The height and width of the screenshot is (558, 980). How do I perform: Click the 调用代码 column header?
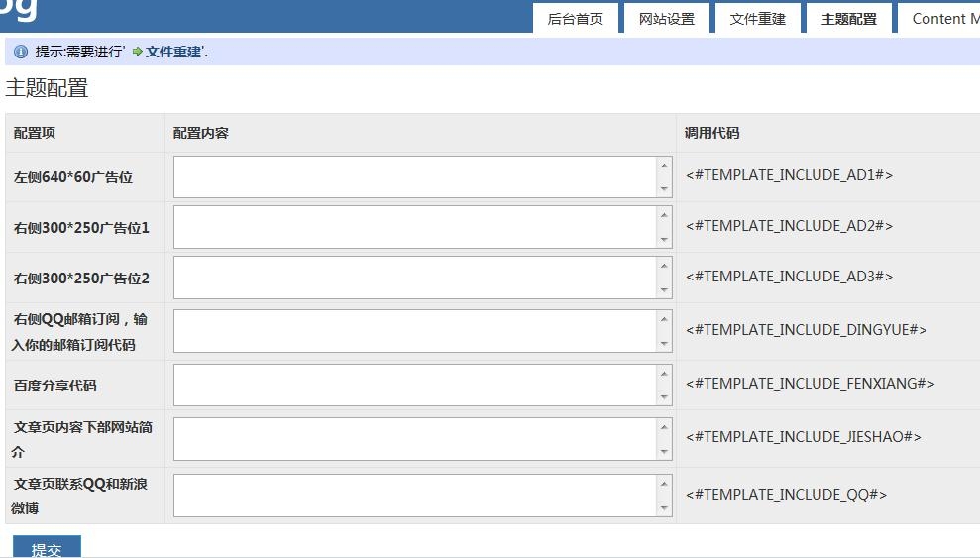[711, 133]
